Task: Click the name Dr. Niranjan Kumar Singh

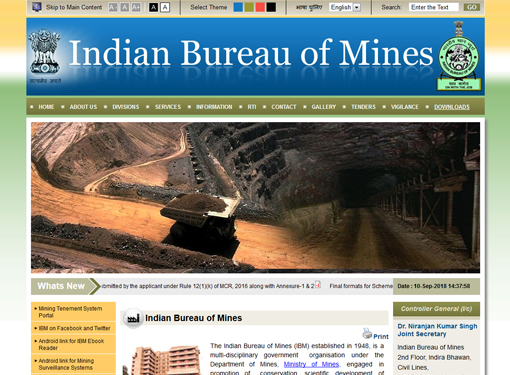Action: pos(437,326)
